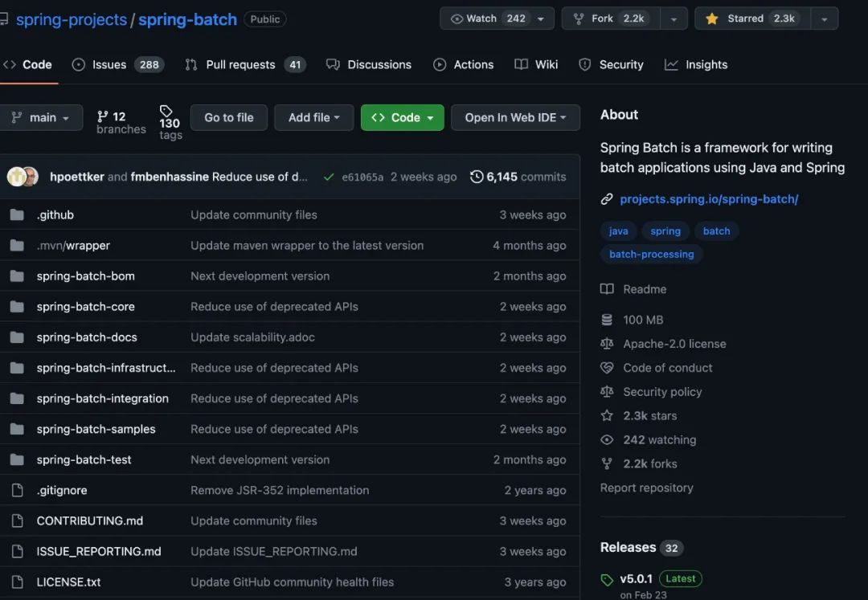The width and height of the screenshot is (868, 600).
Task: Toggle the Starred button to unstar repository
Action: coord(752,18)
